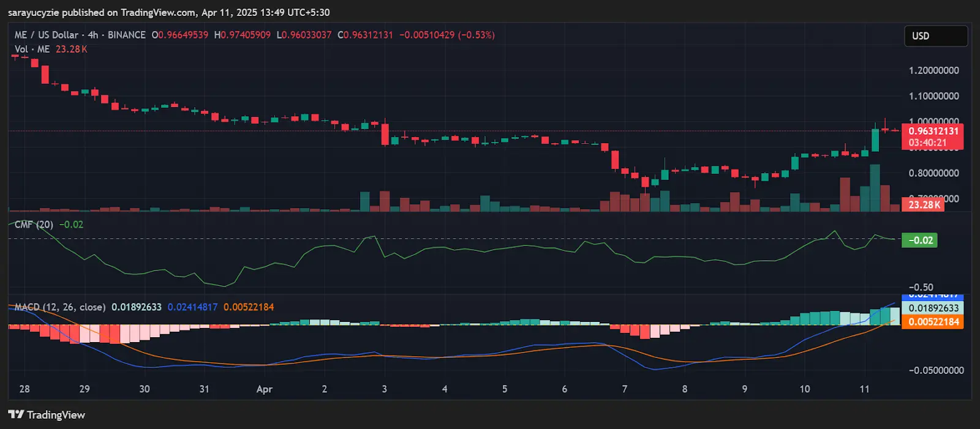Image resolution: width=980 pixels, height=429 pixels.
Task: Click the 4 date on the time axis
Action: click(x=445, y=389)
